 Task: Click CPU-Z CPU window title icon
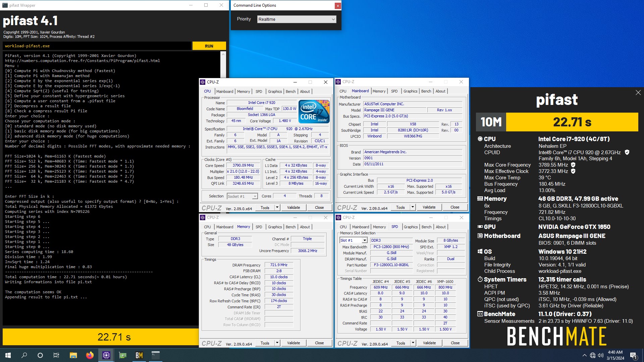[203, 82]
